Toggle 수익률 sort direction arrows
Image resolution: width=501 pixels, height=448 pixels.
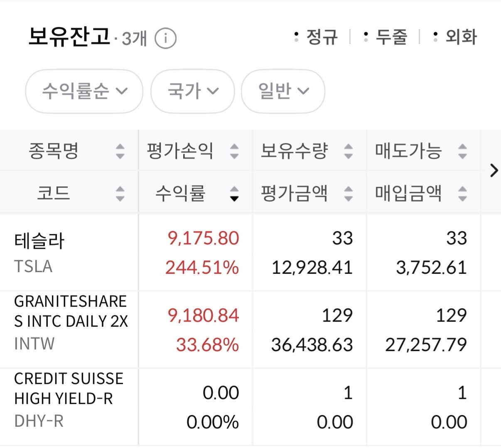tap(234, 193)
